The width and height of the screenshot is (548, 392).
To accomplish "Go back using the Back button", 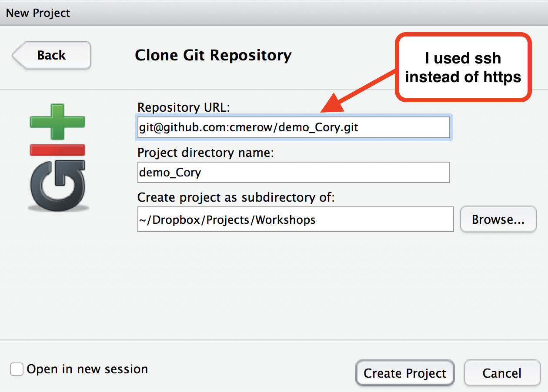I will tap(51, 55).
